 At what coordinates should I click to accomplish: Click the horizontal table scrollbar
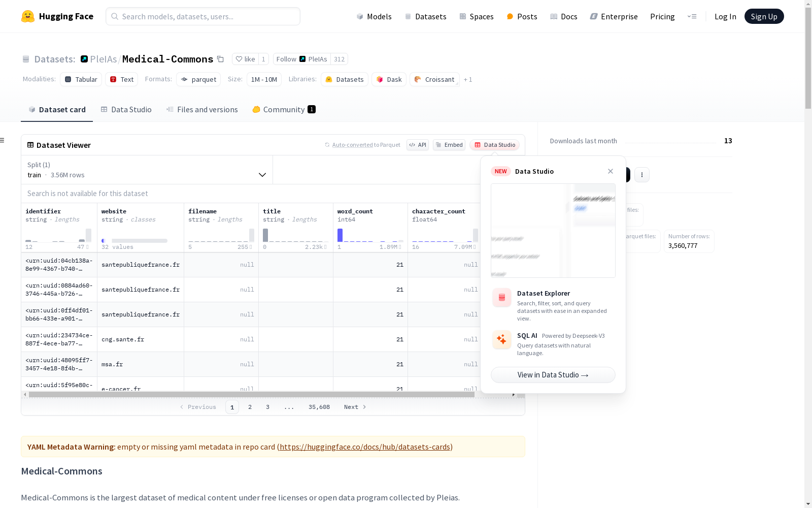[252, 394]
